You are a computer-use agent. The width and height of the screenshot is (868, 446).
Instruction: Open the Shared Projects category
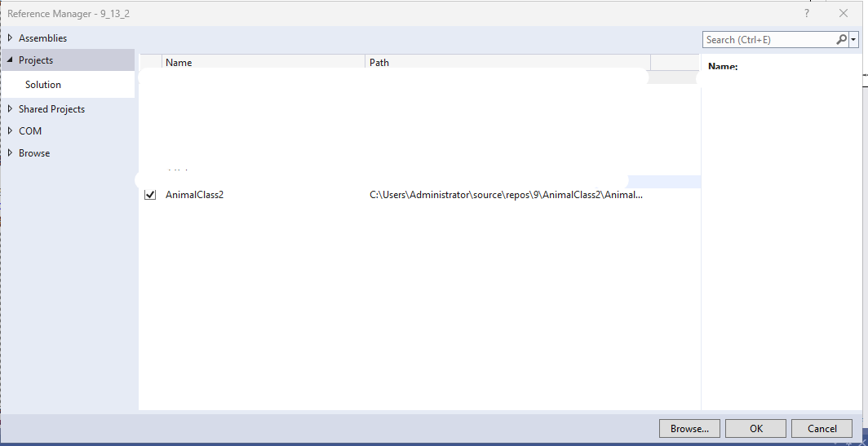[x=51, y=109]
